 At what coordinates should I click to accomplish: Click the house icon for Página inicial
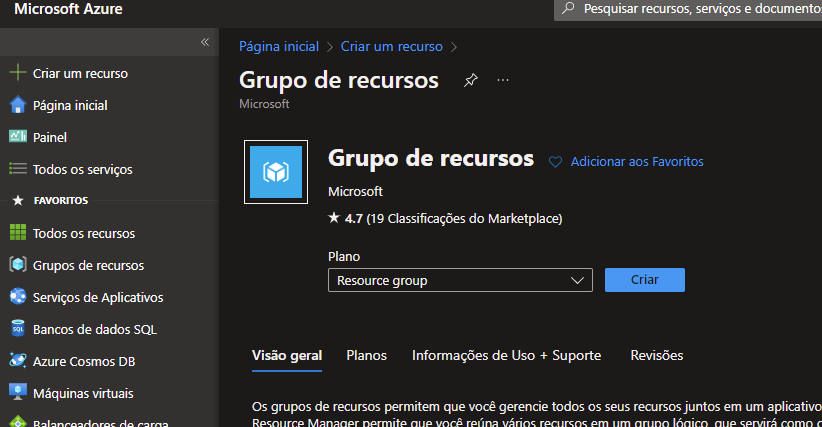click(18, 105)
